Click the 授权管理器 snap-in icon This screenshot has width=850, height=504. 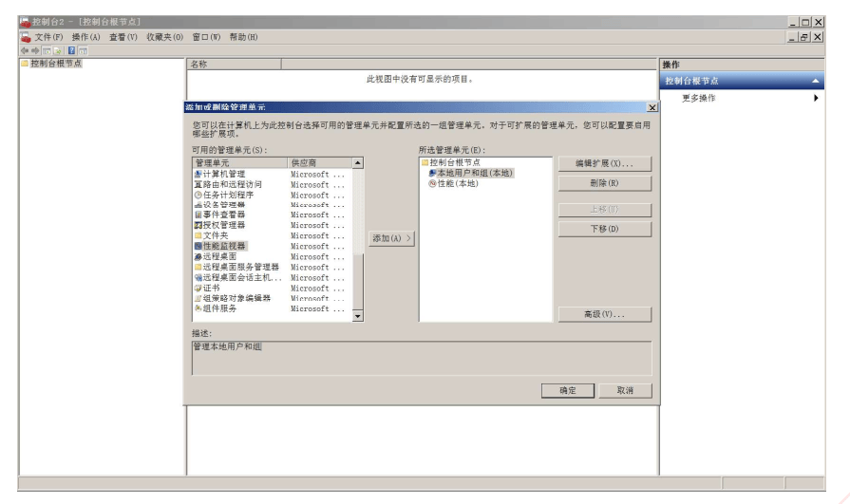[x=198, y=225]
